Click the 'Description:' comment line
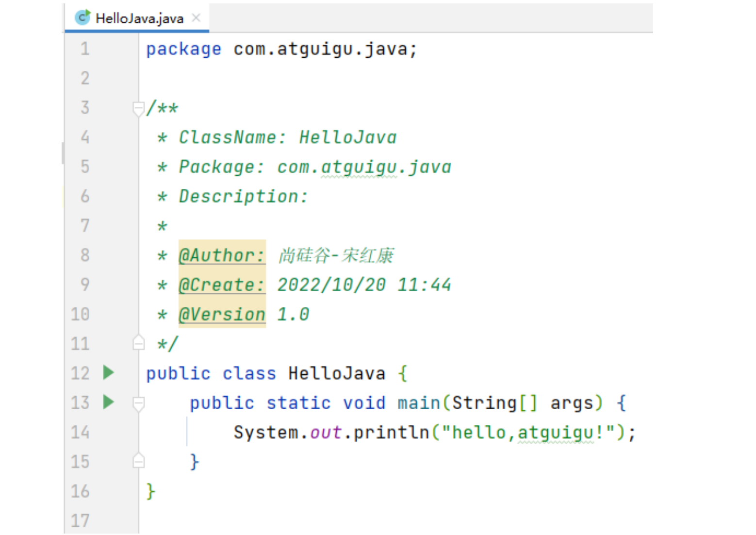 click(x=243, y=197)
